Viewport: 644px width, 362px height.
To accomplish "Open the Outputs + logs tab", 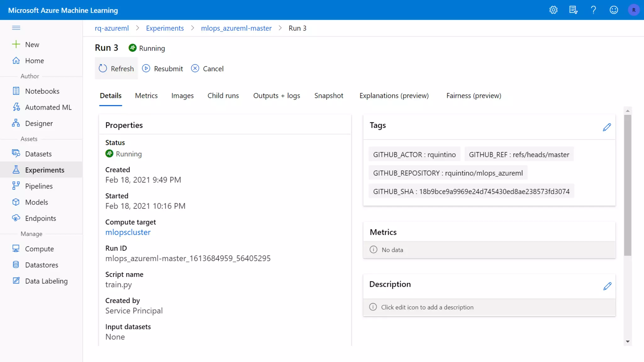I will click(276, 96).
